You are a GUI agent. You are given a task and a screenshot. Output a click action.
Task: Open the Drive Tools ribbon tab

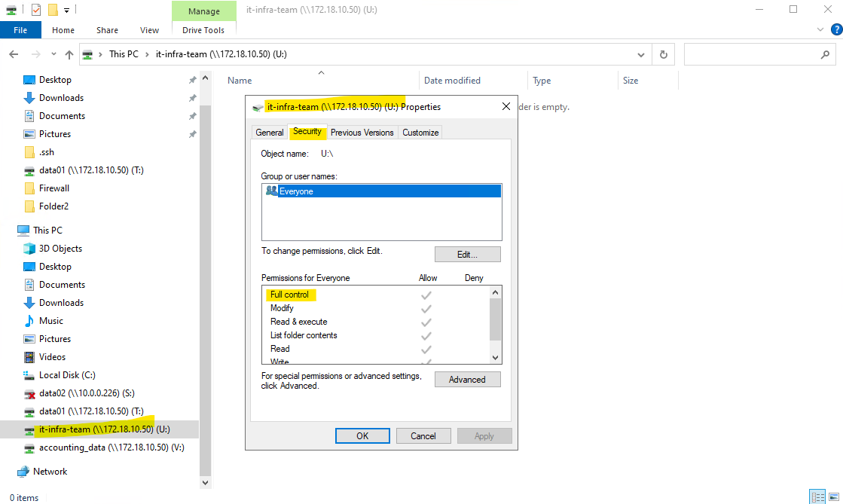coord(203,30)
